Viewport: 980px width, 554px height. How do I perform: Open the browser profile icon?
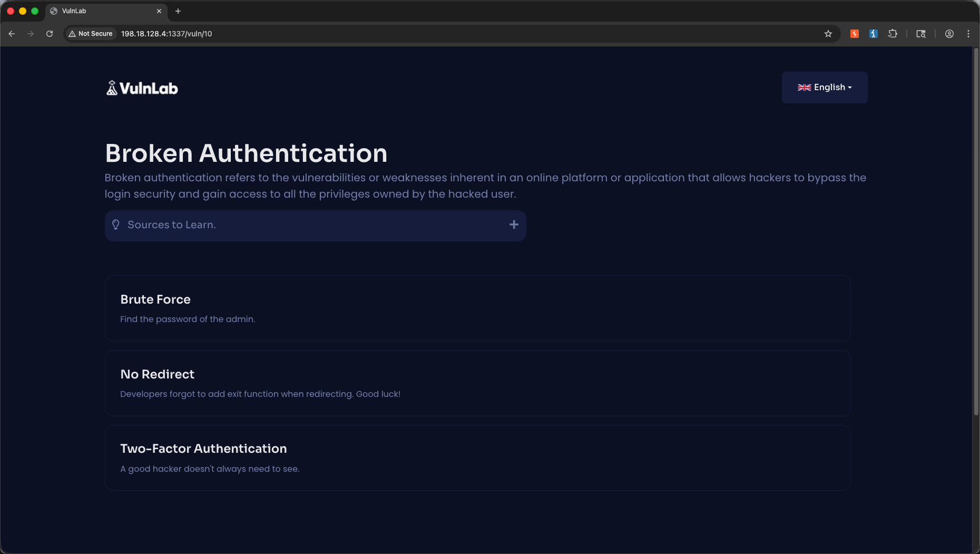pos(949,34)
